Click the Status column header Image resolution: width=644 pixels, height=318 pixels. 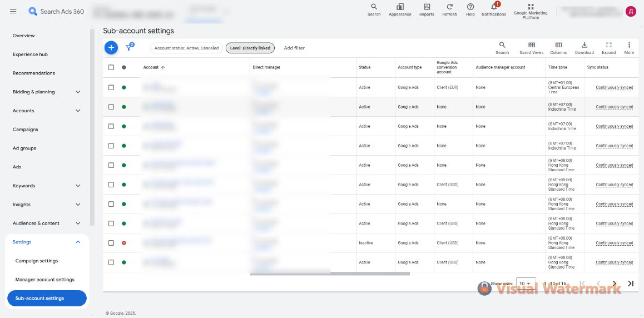coord(365,67)
